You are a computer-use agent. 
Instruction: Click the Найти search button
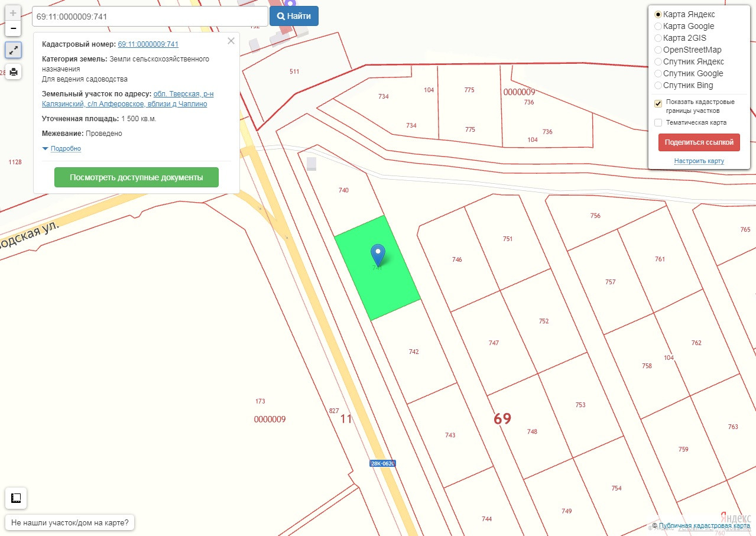294,16
